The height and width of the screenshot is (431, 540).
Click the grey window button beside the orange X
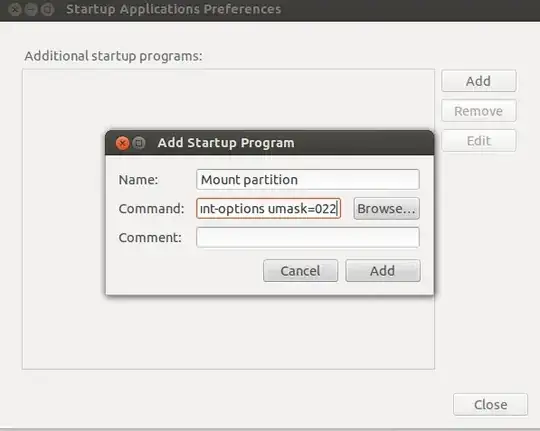click(x=139, y=143)
